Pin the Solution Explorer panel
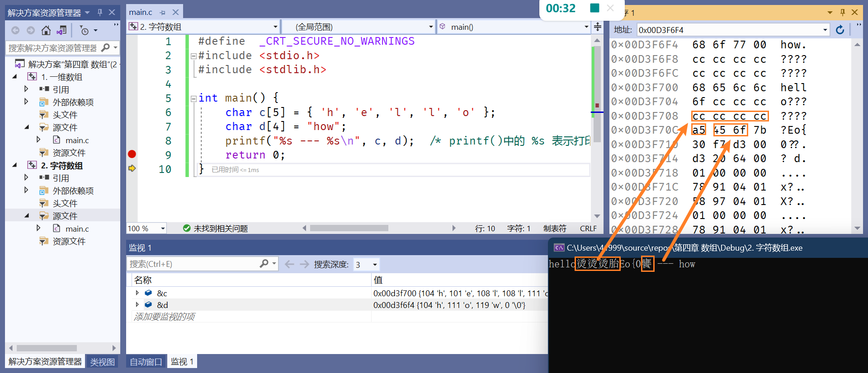 (x=100, y=13)
